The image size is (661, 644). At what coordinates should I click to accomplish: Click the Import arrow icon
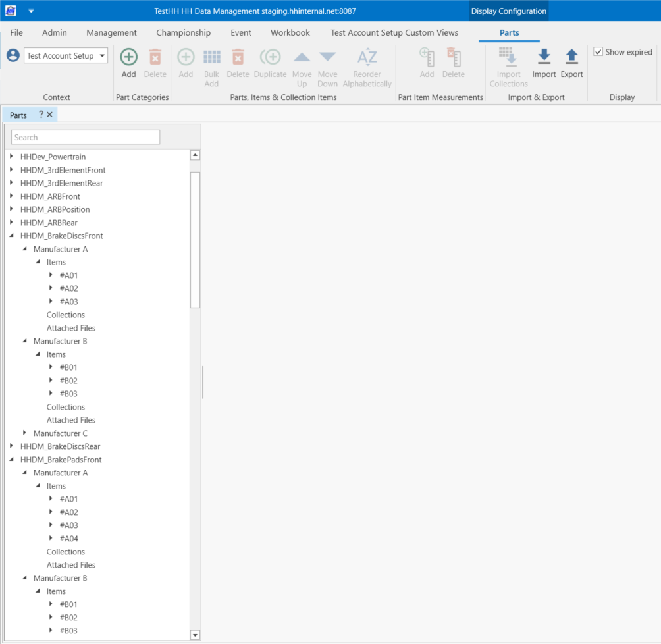coord(544,57)
